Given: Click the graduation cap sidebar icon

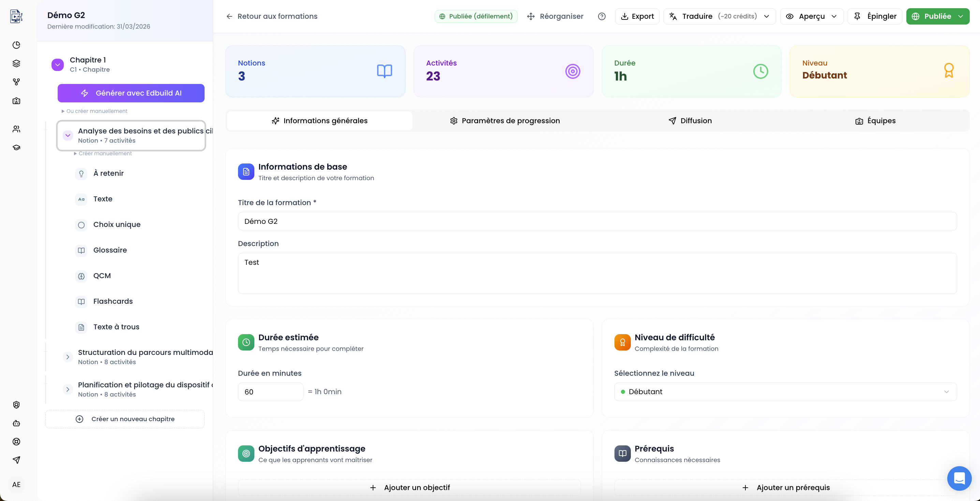Looking at the screenshot, I should 16,147.
